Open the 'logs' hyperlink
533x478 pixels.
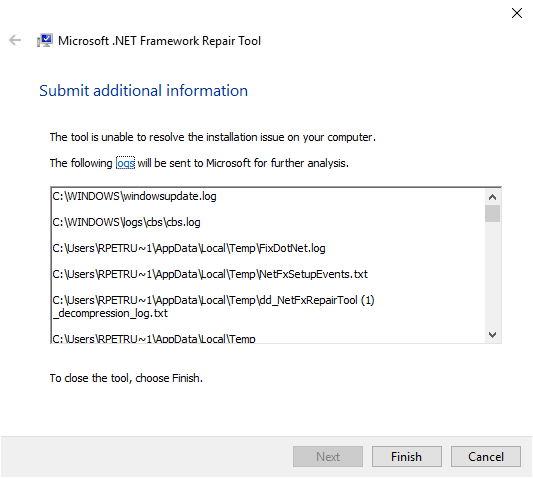(125, 163)
